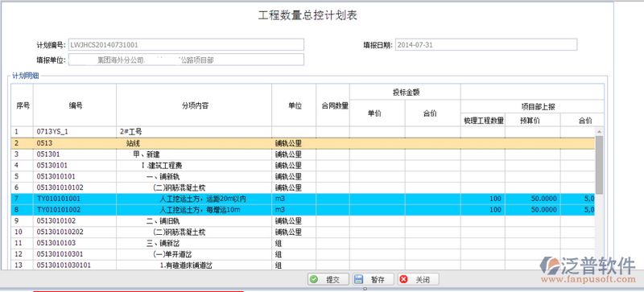
Task: Select row I.建筑工程费 in the table
Action: 303,166
